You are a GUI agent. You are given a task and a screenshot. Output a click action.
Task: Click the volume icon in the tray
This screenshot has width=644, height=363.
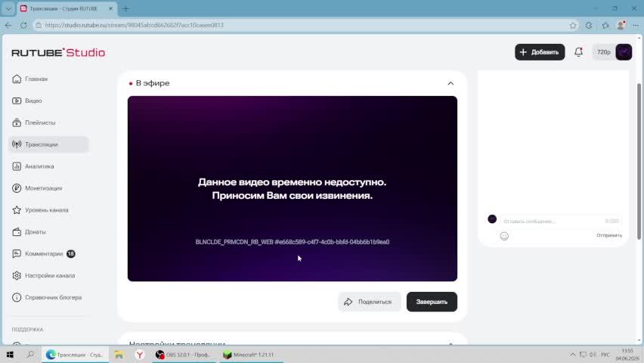click(x=593, y=355)
